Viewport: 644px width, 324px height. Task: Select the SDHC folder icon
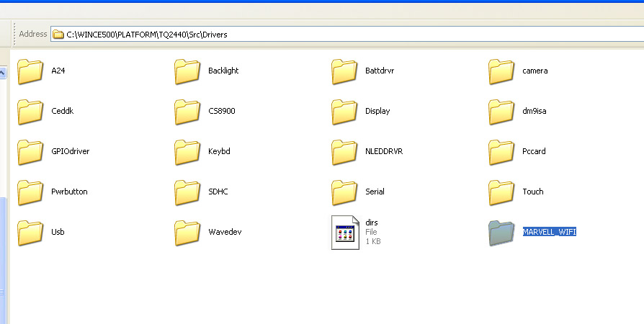pyautogui.click(x=187, y=192)
